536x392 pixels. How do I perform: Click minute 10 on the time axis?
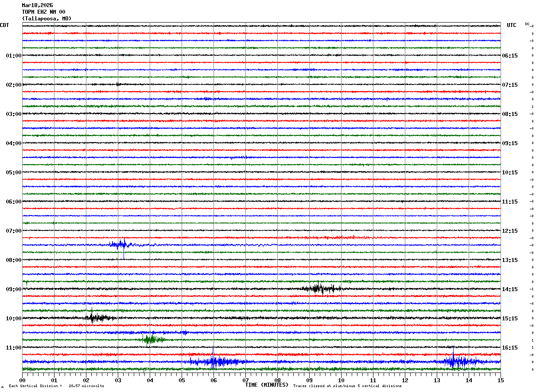click(x=341, y=380)
